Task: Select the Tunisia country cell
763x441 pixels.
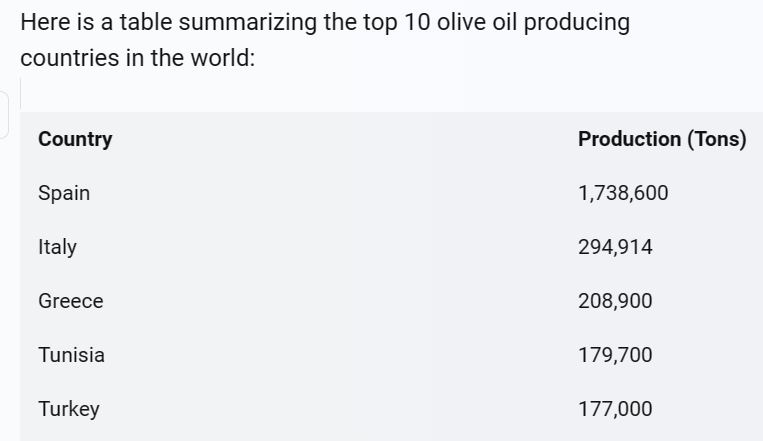Action: 71,355
